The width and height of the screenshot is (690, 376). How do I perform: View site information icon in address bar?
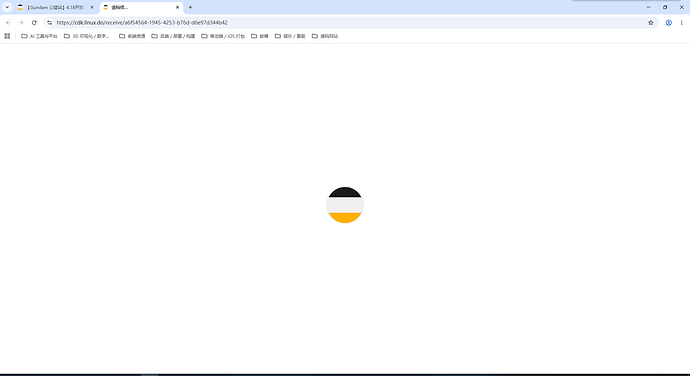point(49,22)
